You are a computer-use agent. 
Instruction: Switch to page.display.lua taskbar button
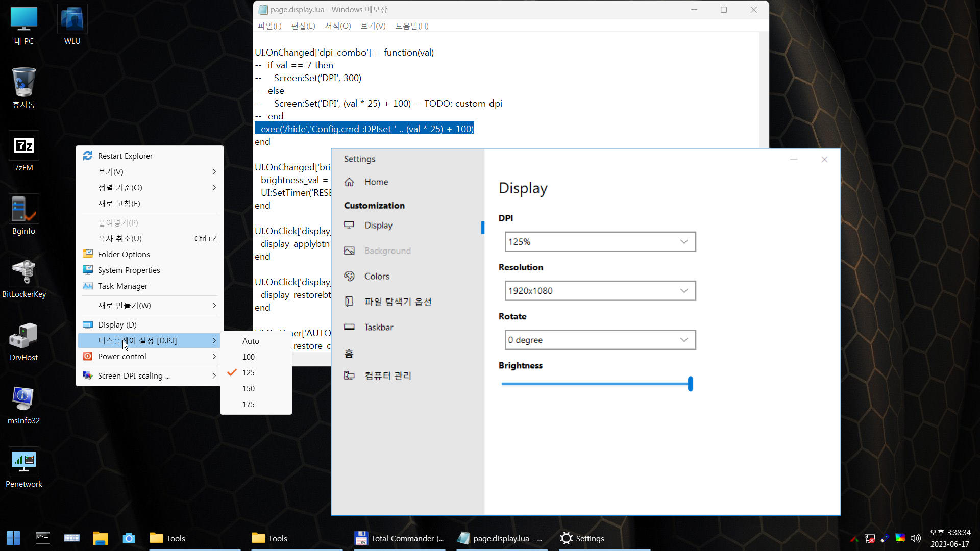point(501,538)
